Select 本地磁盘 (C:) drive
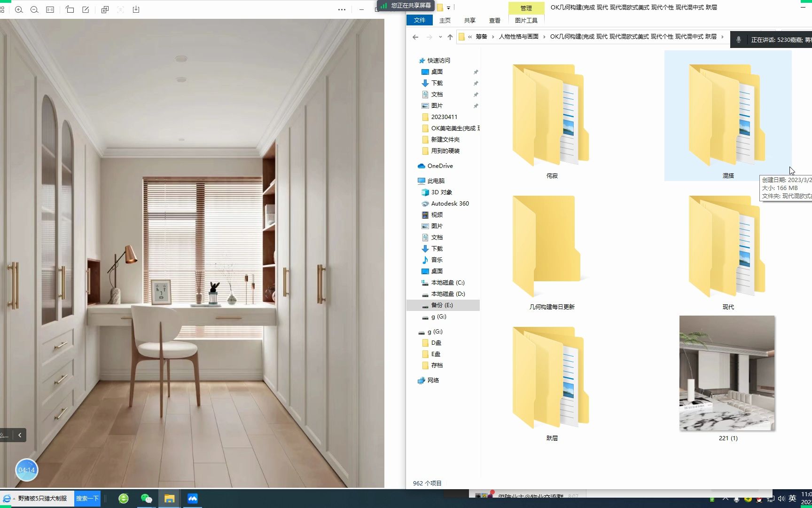812x508 pixels. pyautogui.click(x=447, y=283)
